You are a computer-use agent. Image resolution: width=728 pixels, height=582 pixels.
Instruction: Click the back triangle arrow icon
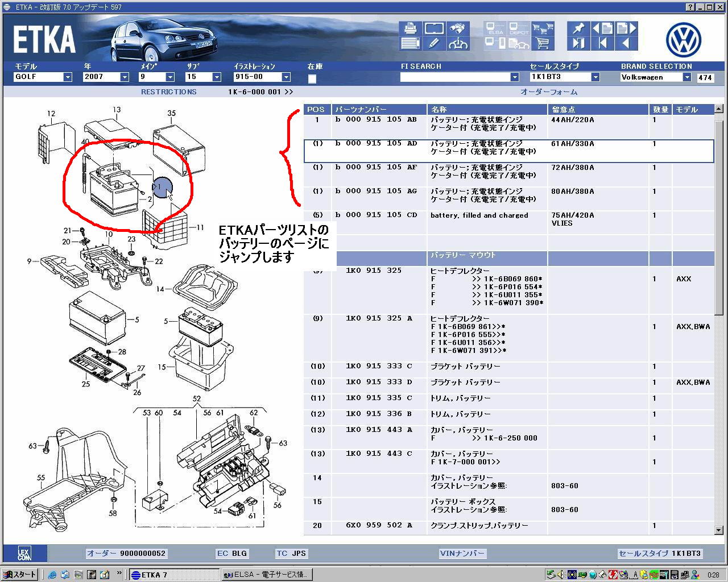[626, 43]
